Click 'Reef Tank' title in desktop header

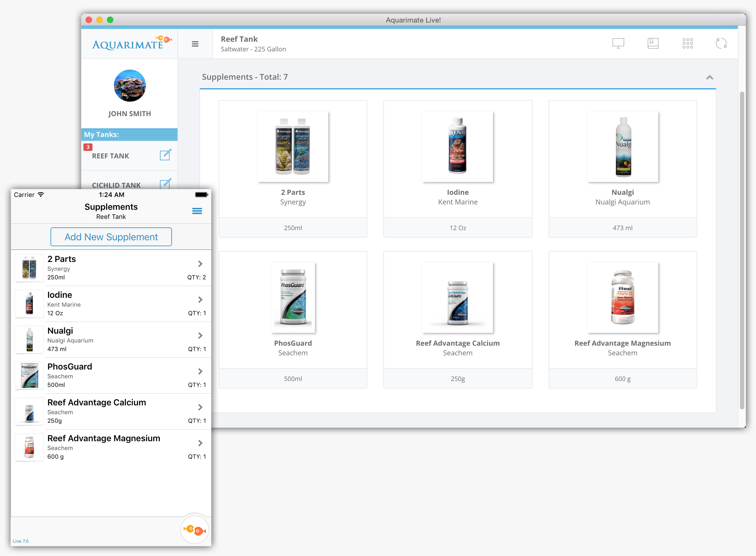tap(239, 39)
